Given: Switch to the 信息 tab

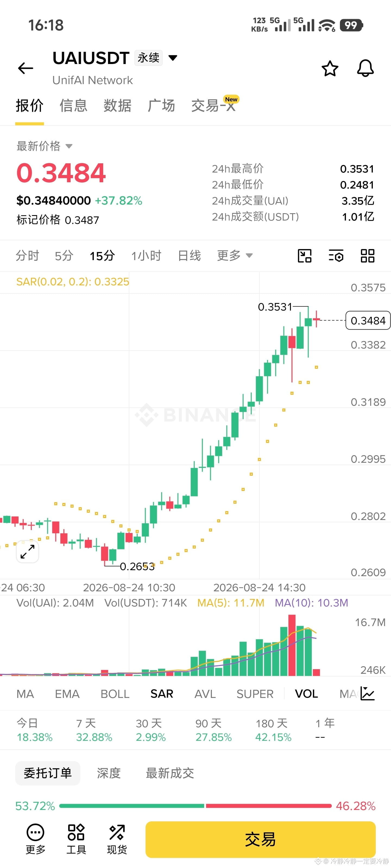Looking at the screenshot, I should [74, 106].
